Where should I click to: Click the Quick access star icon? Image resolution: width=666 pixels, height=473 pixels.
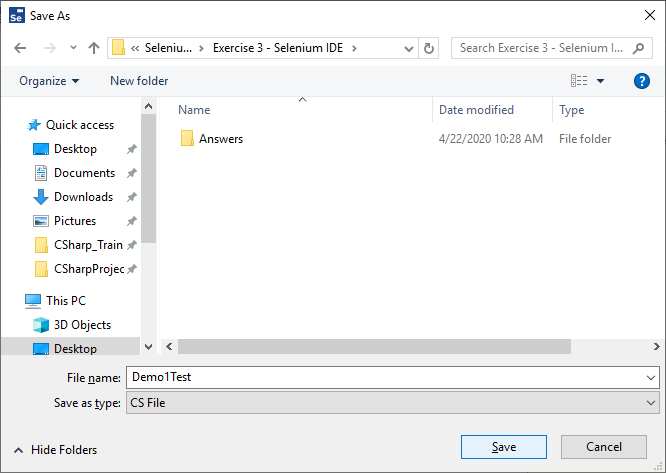(x=34, y=125)
